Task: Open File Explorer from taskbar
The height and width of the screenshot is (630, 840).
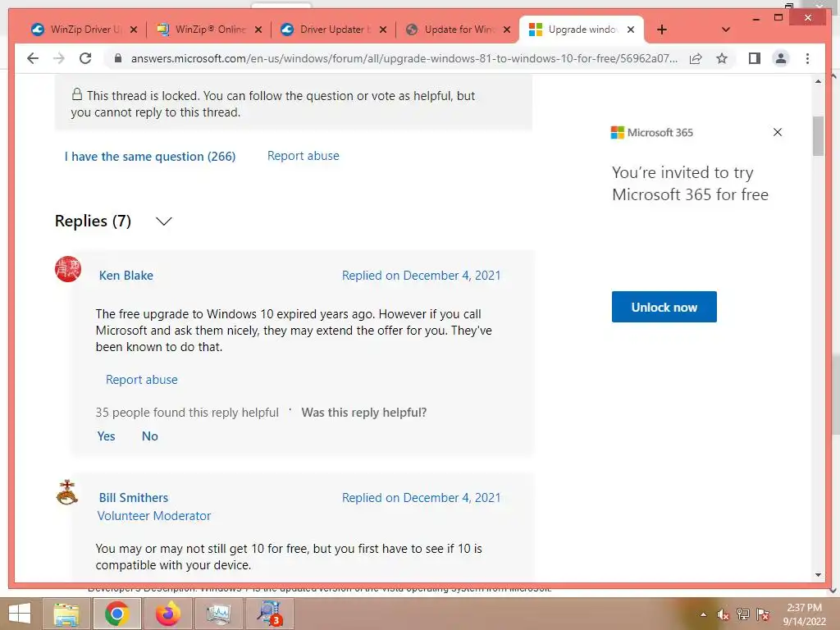Action: pos(66,614)
